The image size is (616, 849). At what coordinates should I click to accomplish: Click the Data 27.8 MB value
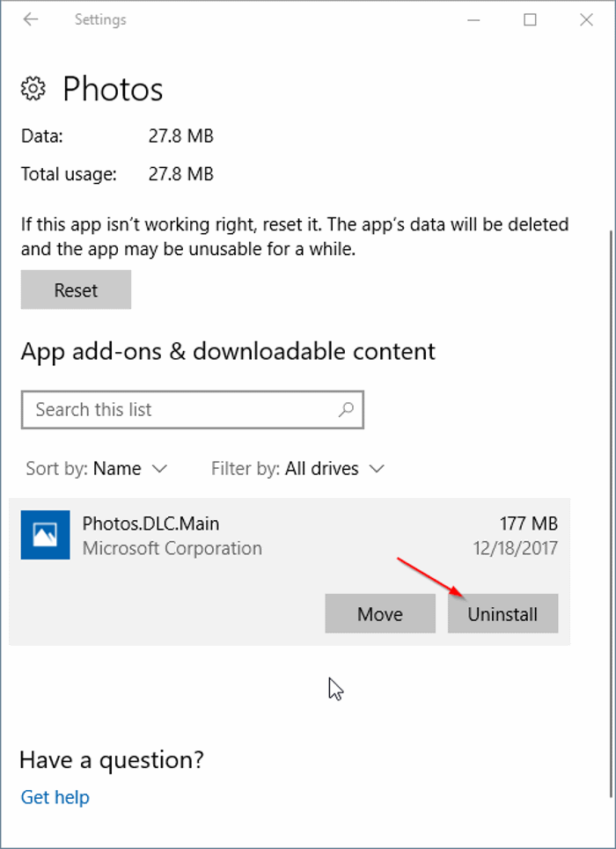[x=181, y=135]
